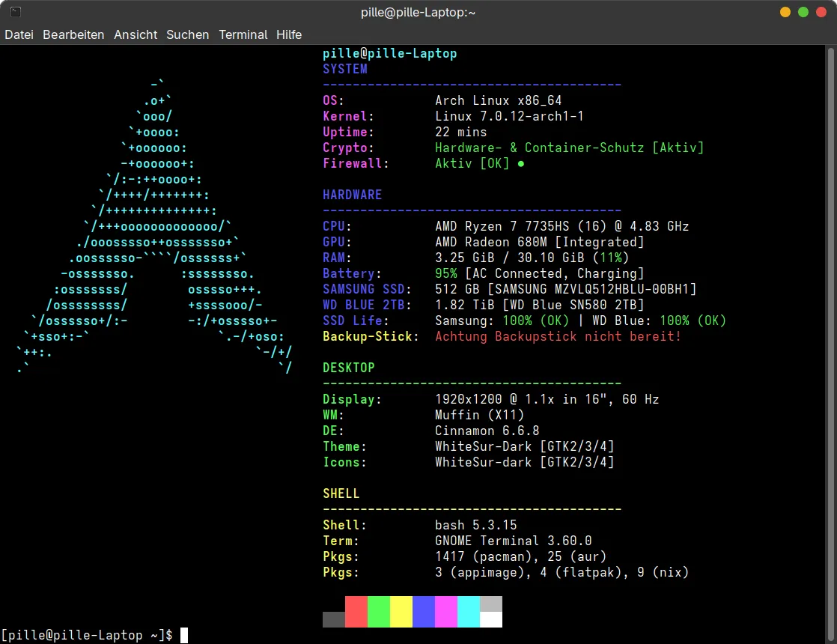
Task: Open the Ansicht menu
Action: coord(136,34)
